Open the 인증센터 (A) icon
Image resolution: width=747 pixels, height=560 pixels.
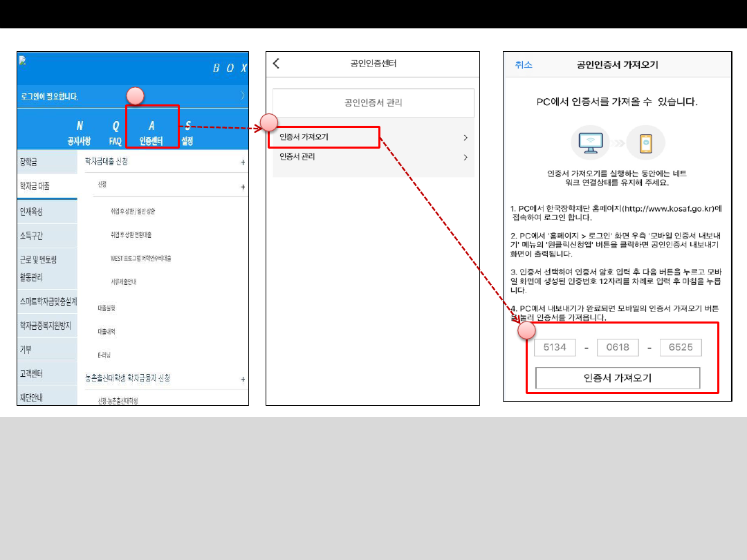(151, 132)
